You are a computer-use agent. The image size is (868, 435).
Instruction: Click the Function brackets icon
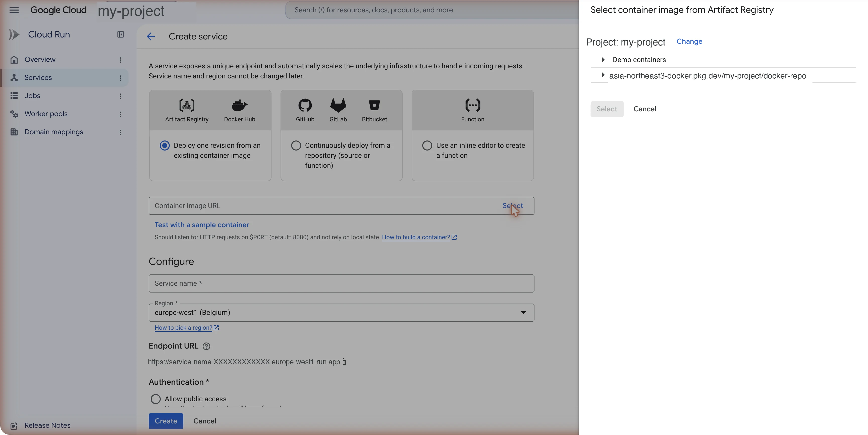pos(473,105)
